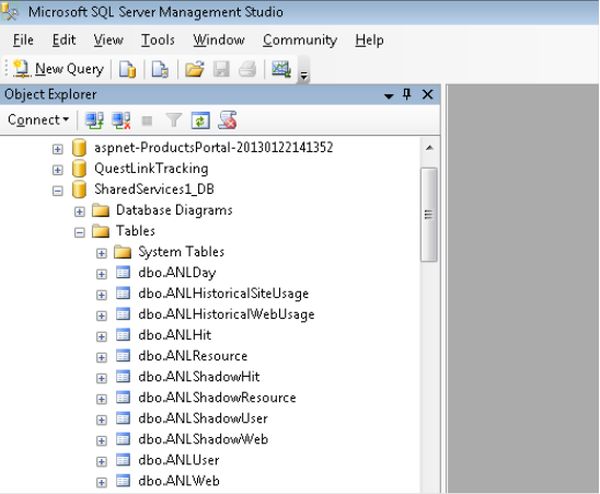
Task: Select the dbo.ANLHistoricalWebUsage table
Action: [227, 314]
